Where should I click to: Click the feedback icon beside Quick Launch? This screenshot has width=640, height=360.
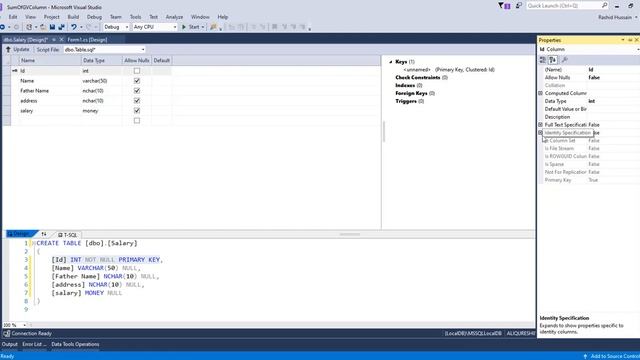coord(518,6)
